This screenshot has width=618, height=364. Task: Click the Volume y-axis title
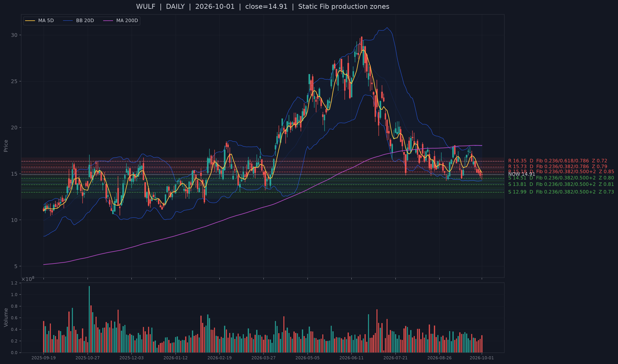tap(6, 317)
